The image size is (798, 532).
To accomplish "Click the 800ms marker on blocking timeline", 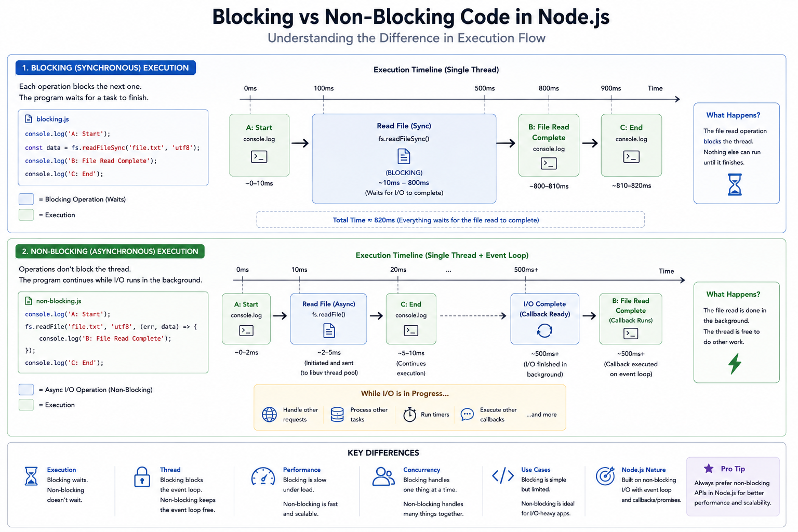I will (549, 88).
